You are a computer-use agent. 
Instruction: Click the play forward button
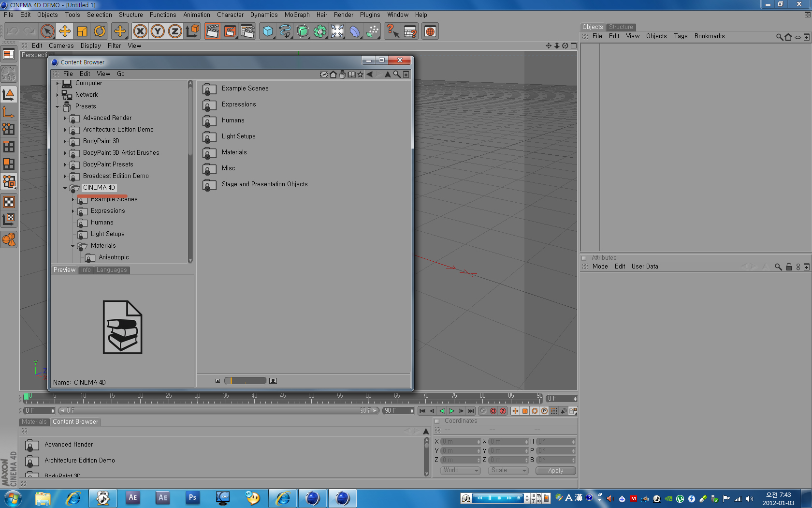point(452,411)
